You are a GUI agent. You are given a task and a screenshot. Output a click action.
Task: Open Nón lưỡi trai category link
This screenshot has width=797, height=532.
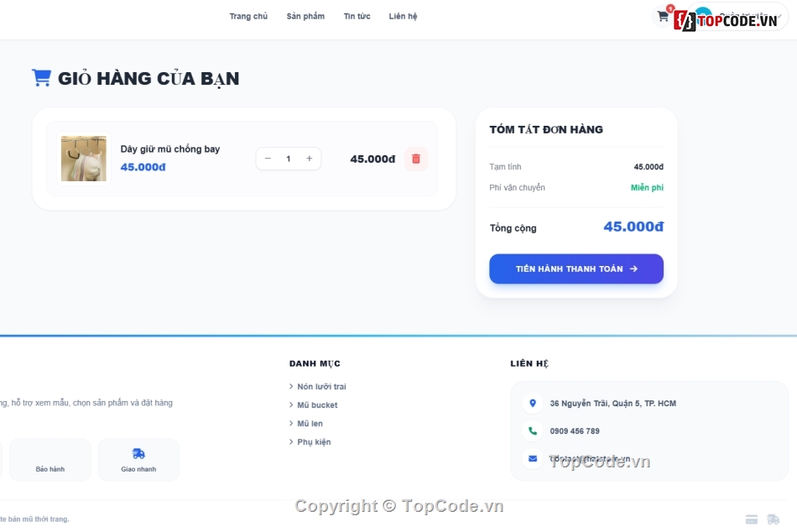point(322,387)
